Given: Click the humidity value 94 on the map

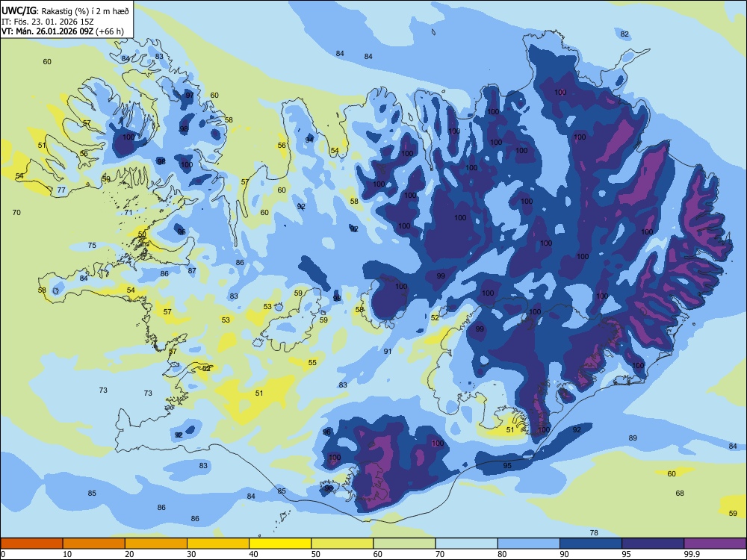Looking at the screenshot, I should pyautogui.click(x=310, y=140).
